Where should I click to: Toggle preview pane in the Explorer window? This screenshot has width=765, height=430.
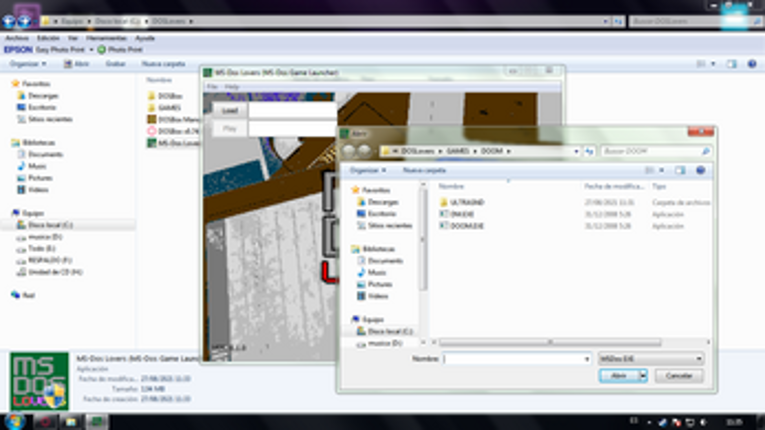[731, 64]
